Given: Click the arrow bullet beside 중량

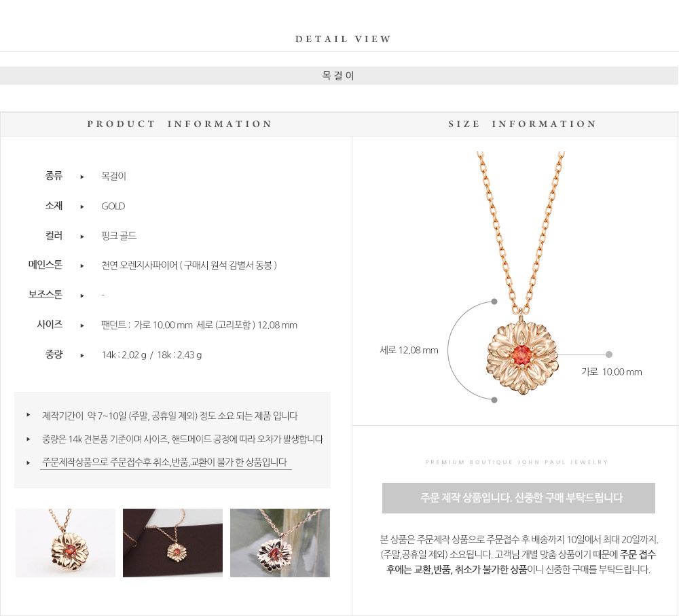Looking at the screenshot, I should (82, 356).
